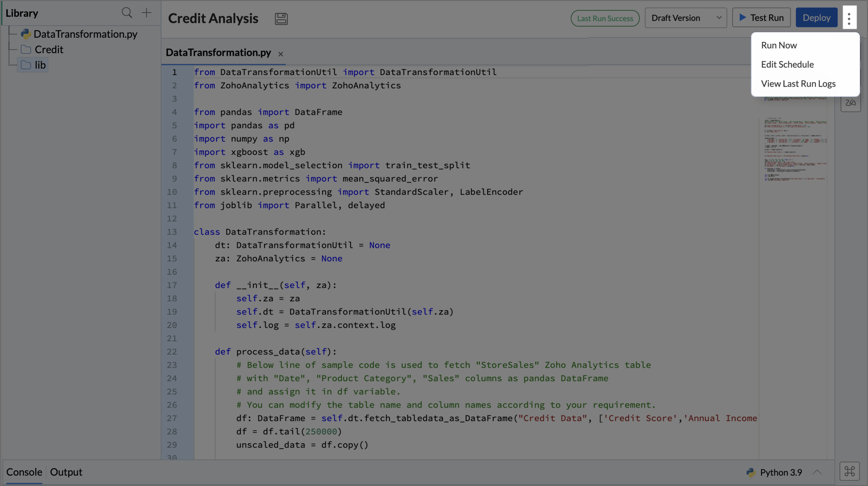This screenshot has width=868, height=486.
Task: Switch to the Console tab
Action: [24, 472]
